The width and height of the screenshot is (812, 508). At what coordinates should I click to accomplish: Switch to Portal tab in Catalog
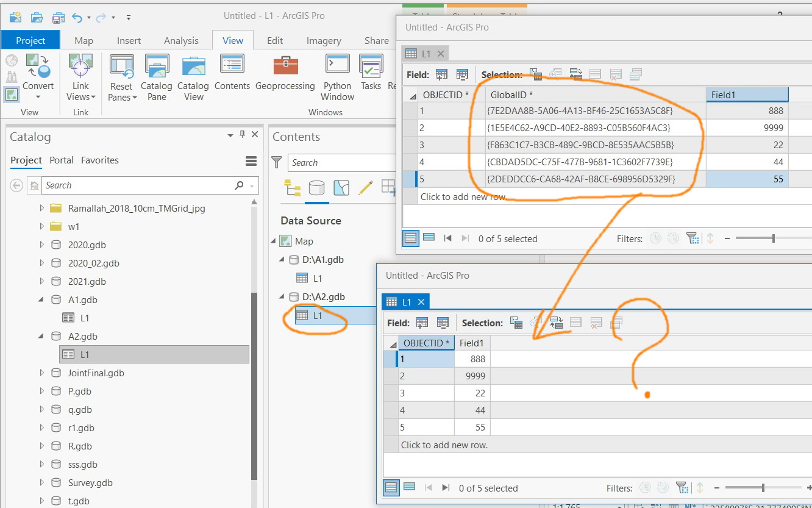point(62,160)
